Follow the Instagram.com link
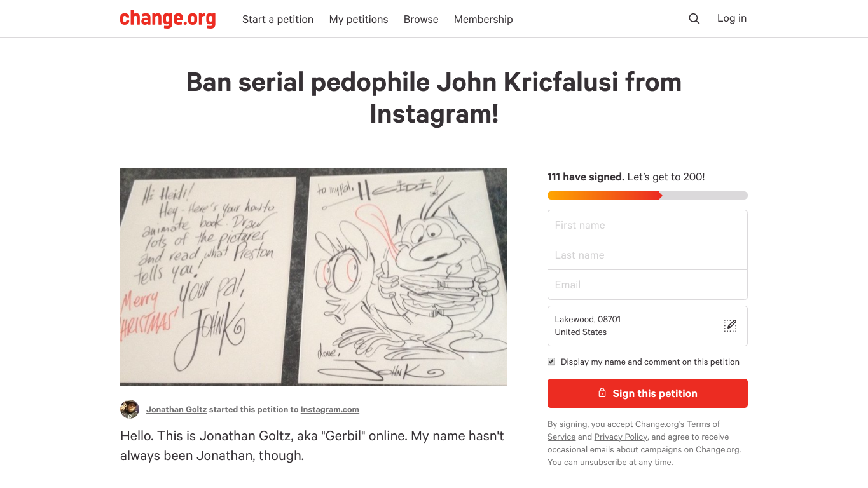The height and width of the screenshot is (488, 868). pos(330,410)
